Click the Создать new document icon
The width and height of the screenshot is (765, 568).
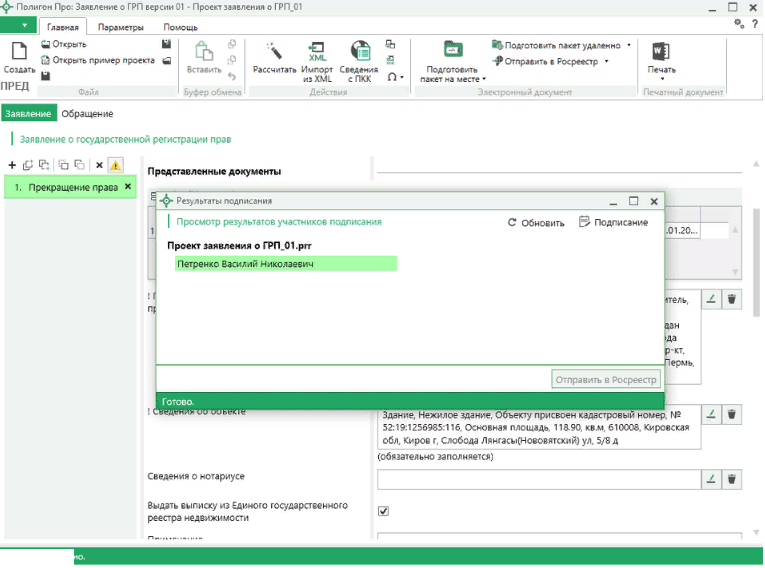[18, 53]
